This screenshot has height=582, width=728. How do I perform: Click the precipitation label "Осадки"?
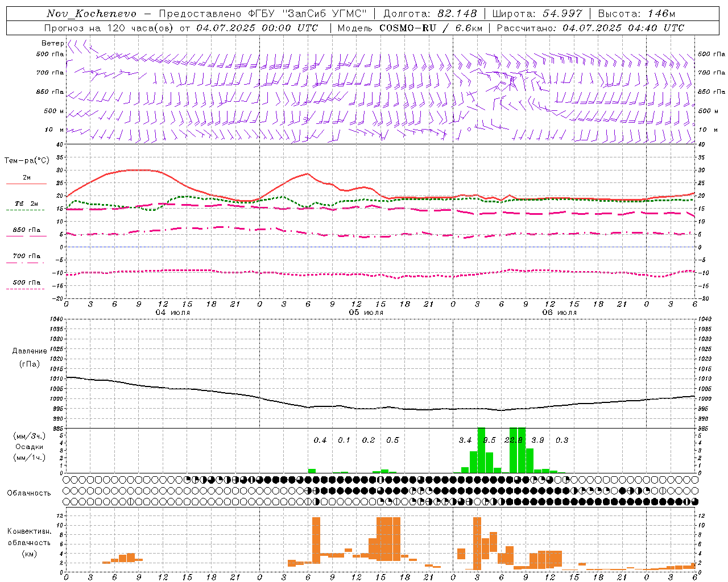pos(30,447)
